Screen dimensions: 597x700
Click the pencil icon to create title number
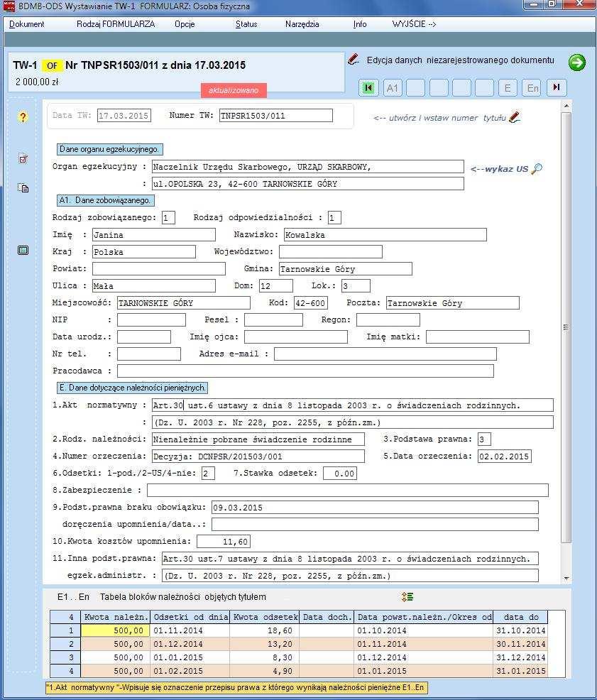click(x=515, y=117)
